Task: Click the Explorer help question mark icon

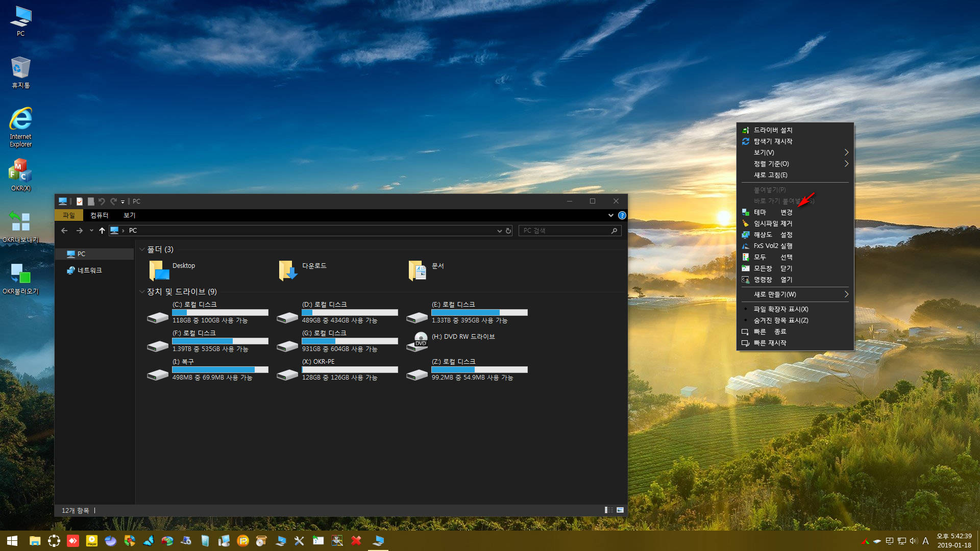Action: [622, 215]
